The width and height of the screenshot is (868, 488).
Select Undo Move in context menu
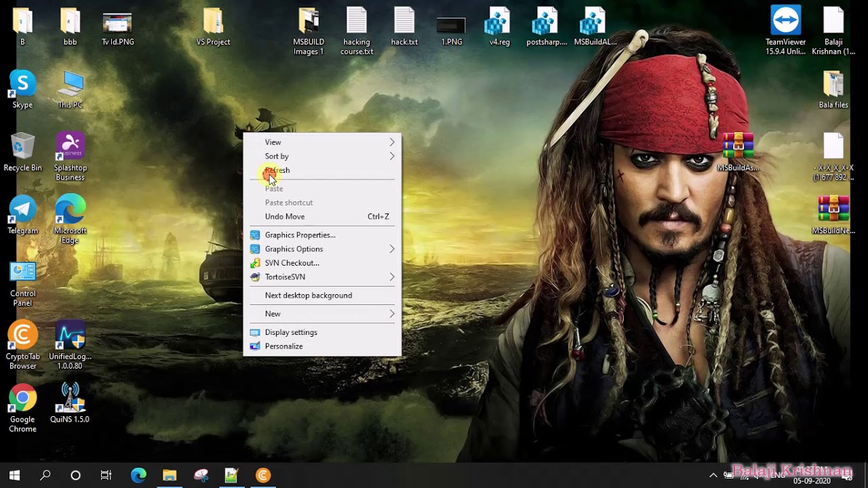(x=322, y=217)
